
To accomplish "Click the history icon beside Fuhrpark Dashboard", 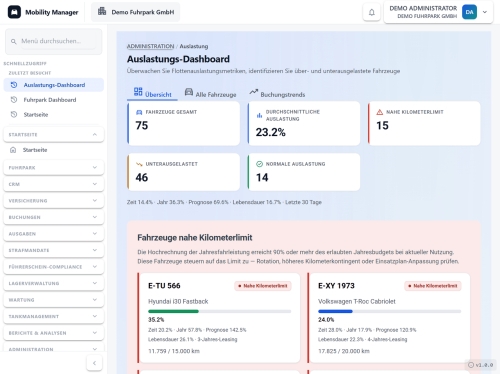I will 14,100.
